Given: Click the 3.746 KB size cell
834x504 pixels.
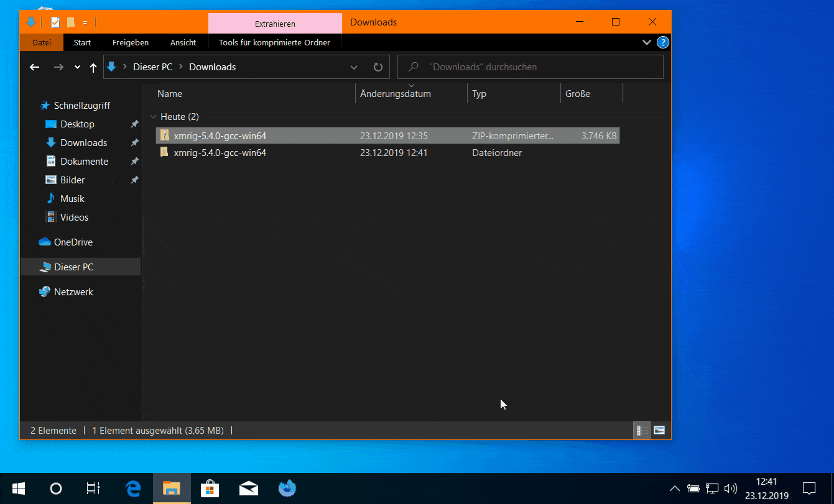Looking at the screenshot, I should 599,135.
